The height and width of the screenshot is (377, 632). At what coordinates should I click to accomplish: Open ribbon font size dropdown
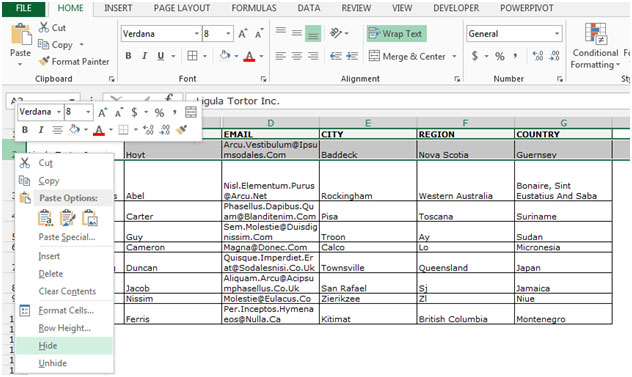(x=229, y=33)
